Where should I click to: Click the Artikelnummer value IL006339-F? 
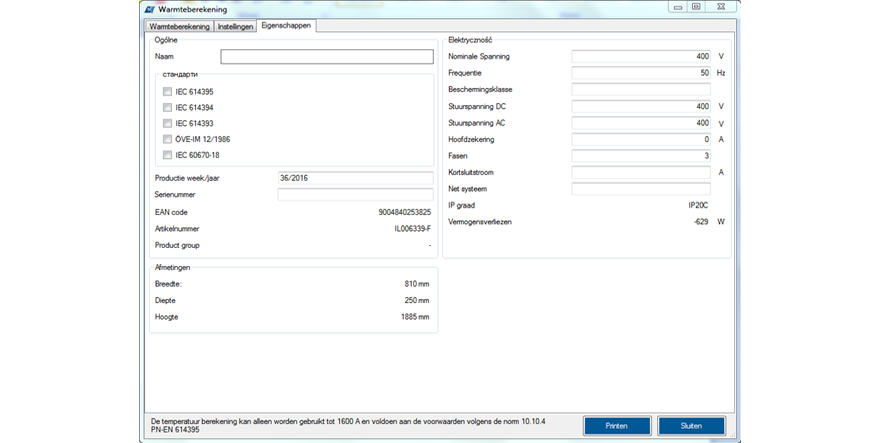click(x=412, y=229)
